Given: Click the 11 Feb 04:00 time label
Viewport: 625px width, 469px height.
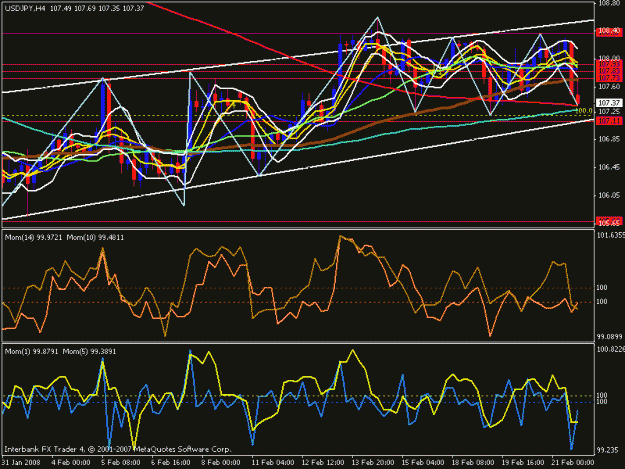Looking at the screenshot, I should (x=273, y=463).
